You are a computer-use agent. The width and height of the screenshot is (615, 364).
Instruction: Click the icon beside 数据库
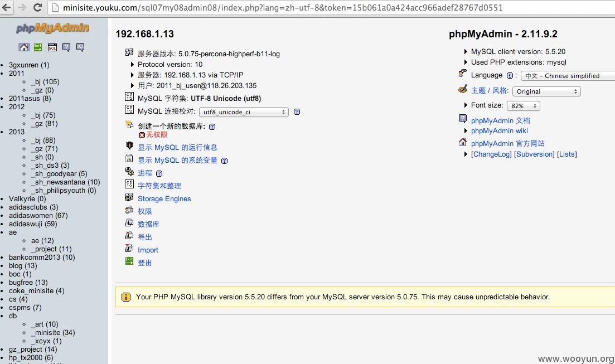pos(129,223)
